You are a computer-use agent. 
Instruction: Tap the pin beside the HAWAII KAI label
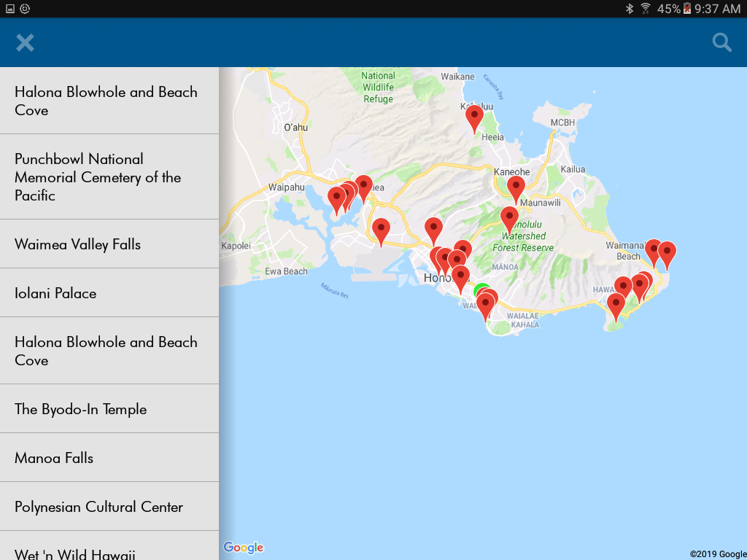coord(623,289)
